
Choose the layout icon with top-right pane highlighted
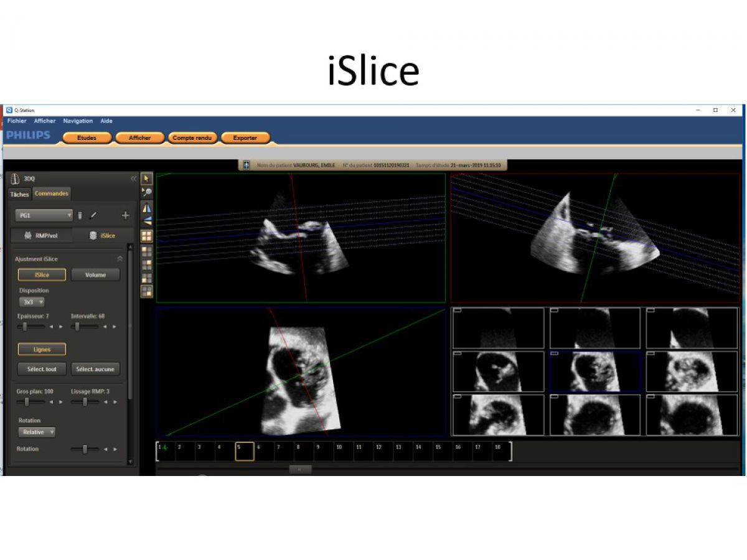(x=147, y=264)
